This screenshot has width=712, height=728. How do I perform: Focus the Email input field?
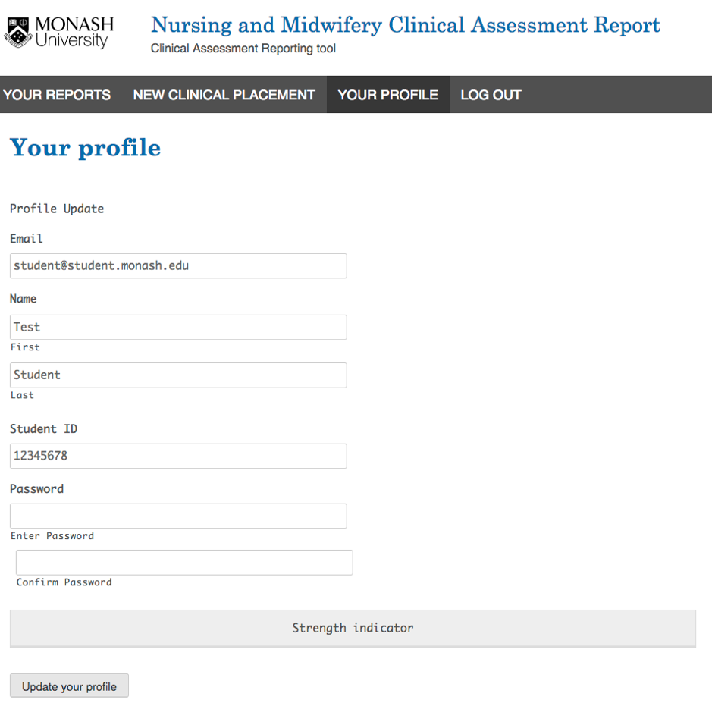point(178,265)
